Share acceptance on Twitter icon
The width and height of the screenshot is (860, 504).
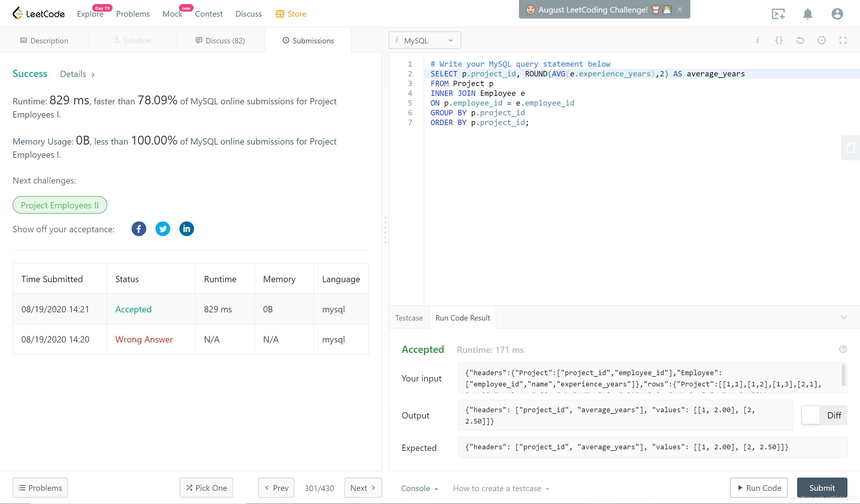[x=163, y=229]
